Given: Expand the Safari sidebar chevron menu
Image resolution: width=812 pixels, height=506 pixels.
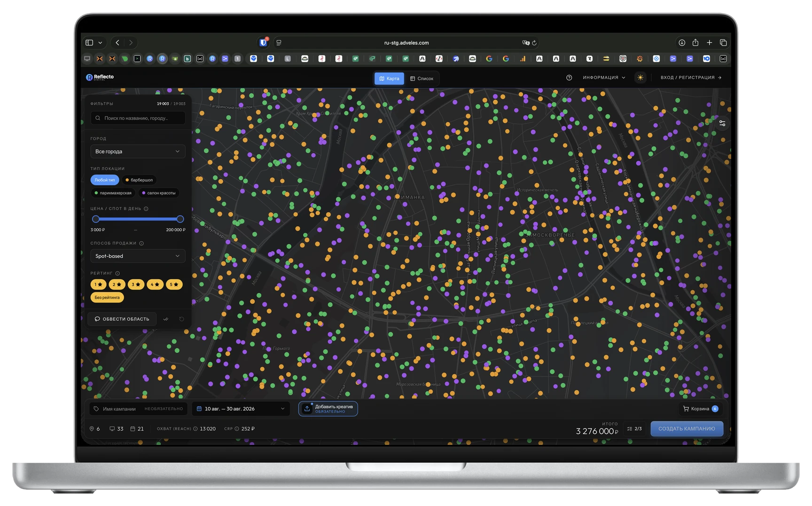Looking at the screenshot, I should pyautogui.click(x=100, y=43).
